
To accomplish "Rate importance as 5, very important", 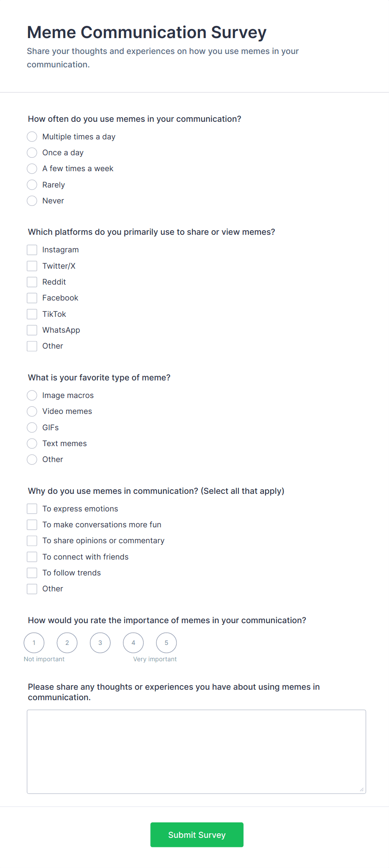I will pyautogui.click(x=166, y=642).
